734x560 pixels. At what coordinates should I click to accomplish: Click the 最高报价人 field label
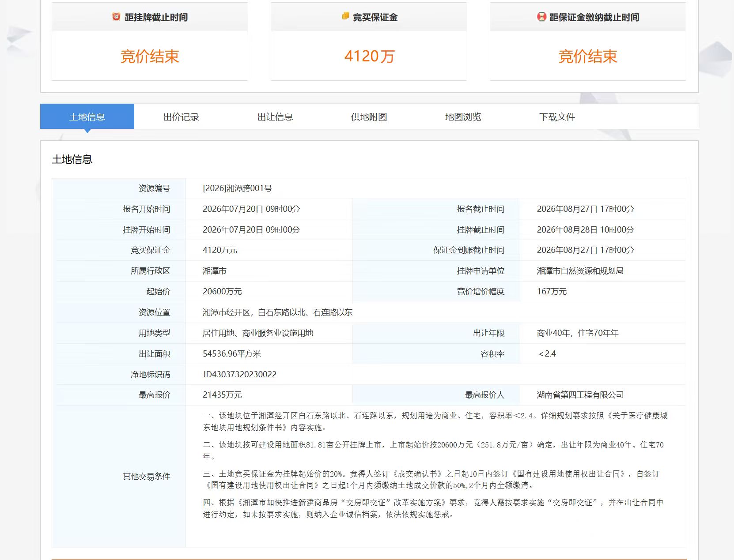pyautogui.click(x=484, y=395)
